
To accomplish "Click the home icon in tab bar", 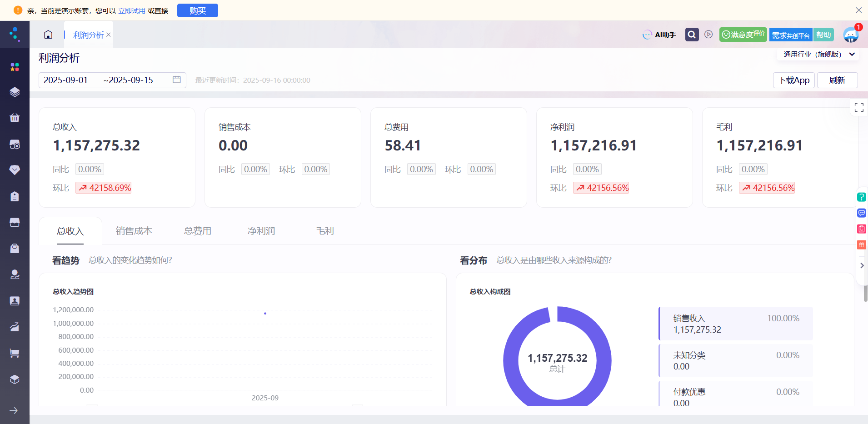I will [48, 35].
